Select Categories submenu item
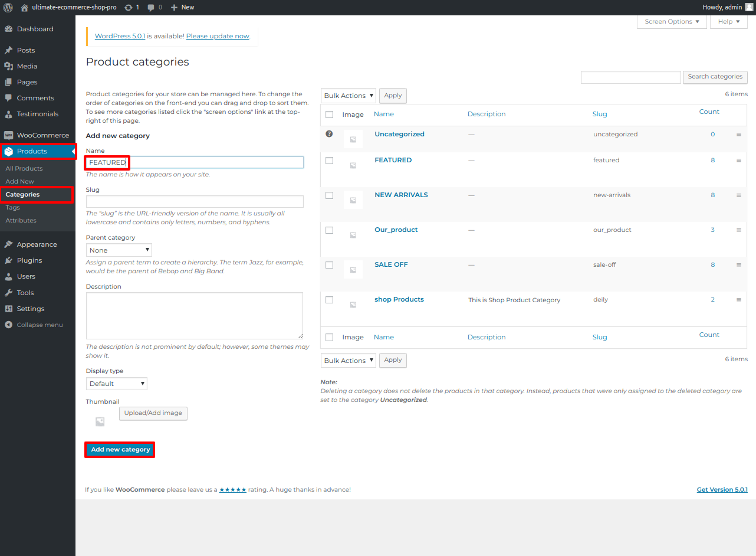This screenshot has height=556, width=756. click(x=23, y=194)
